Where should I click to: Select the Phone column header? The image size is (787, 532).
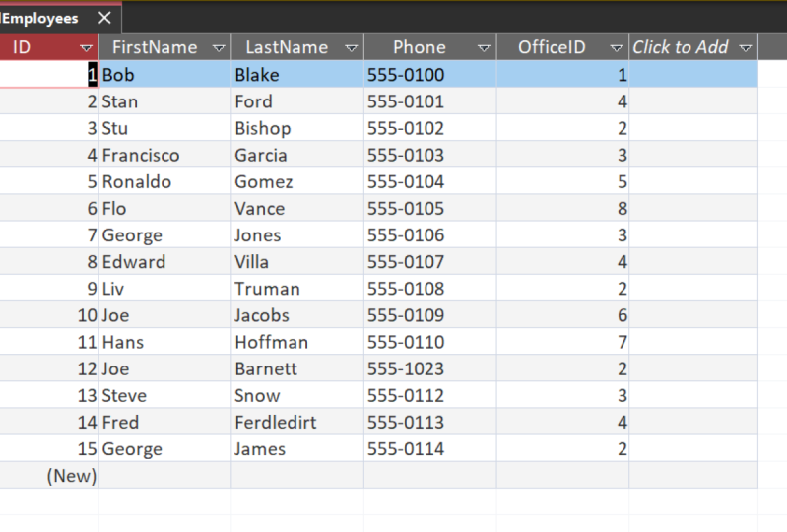[x=420, y=47]
